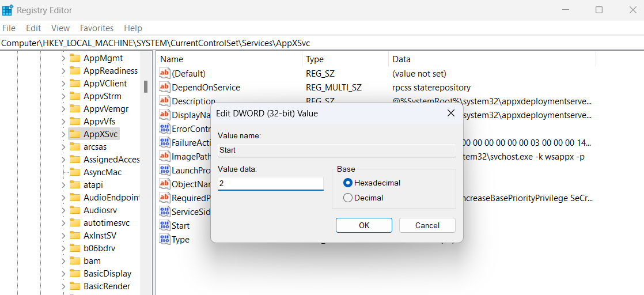Cancel the Edit DWORD dialog

[x=427, y=225]
